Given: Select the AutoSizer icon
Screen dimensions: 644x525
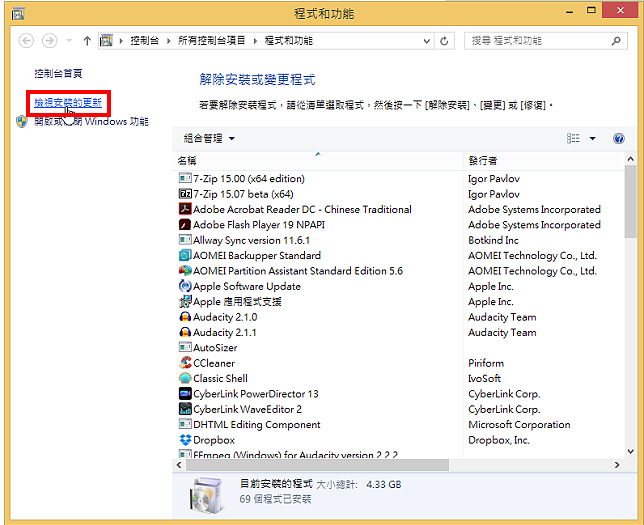Looking at the screenshot, I should pyautogui.click(x=185, y=347).
